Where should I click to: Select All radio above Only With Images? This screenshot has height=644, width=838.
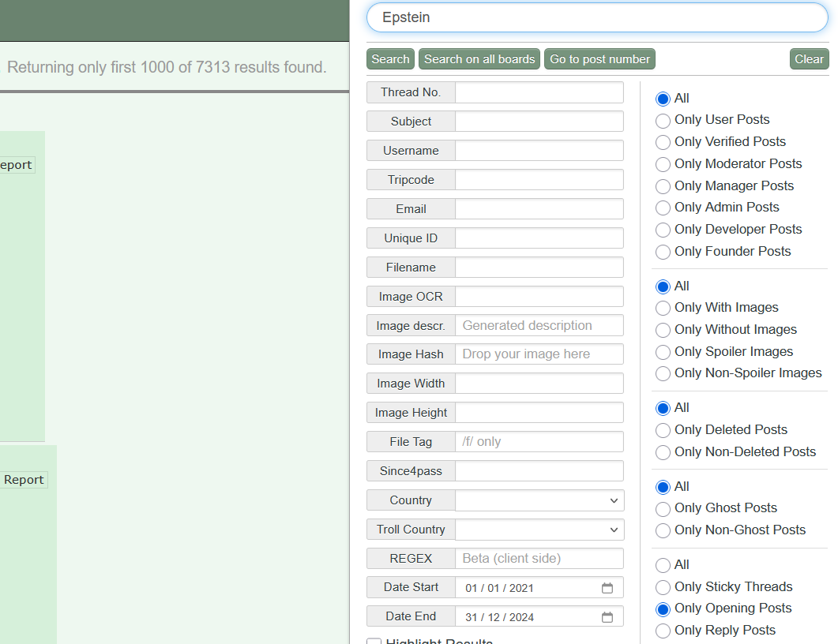click(x=663, y=286)
